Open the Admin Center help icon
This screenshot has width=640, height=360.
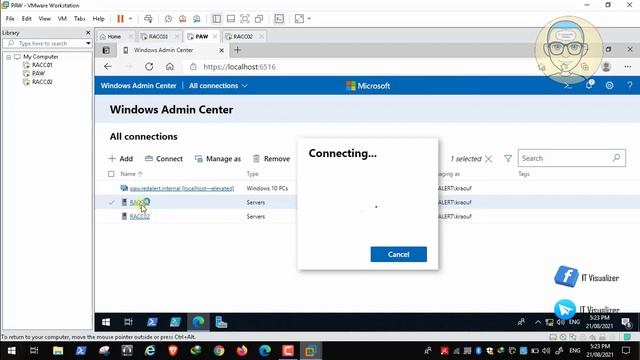(x=630, y=85)
